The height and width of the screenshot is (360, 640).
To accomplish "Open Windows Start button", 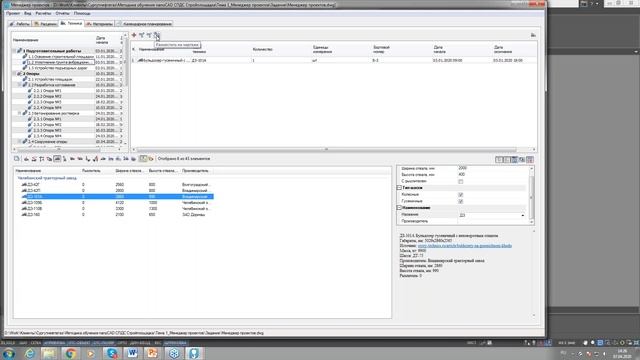I will (x=9, y=353).
